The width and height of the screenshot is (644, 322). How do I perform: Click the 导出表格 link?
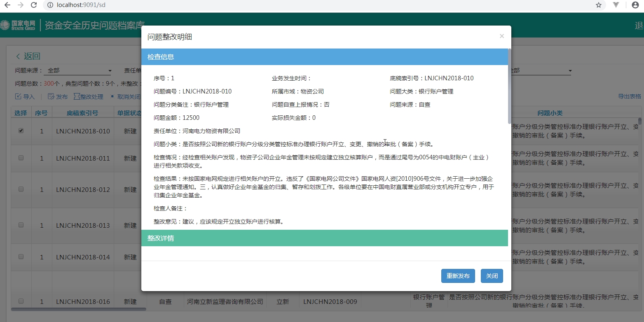click(x=629, y=96)
